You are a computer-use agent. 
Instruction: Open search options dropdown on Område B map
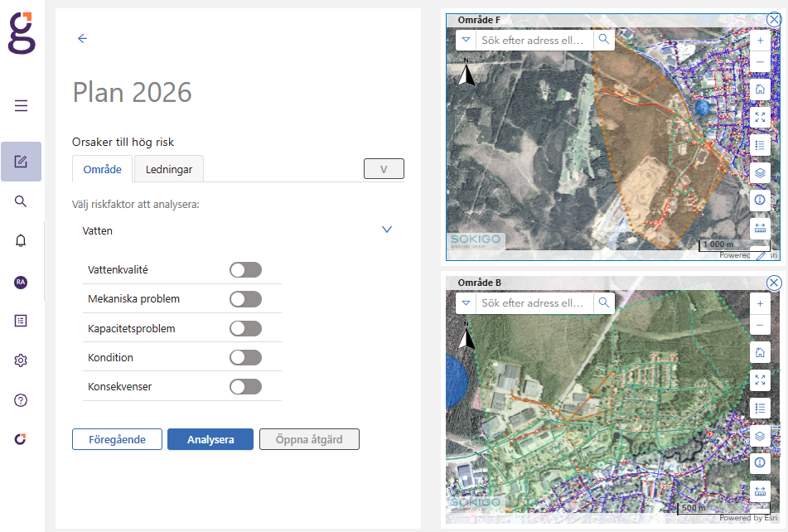click(466, 303)
